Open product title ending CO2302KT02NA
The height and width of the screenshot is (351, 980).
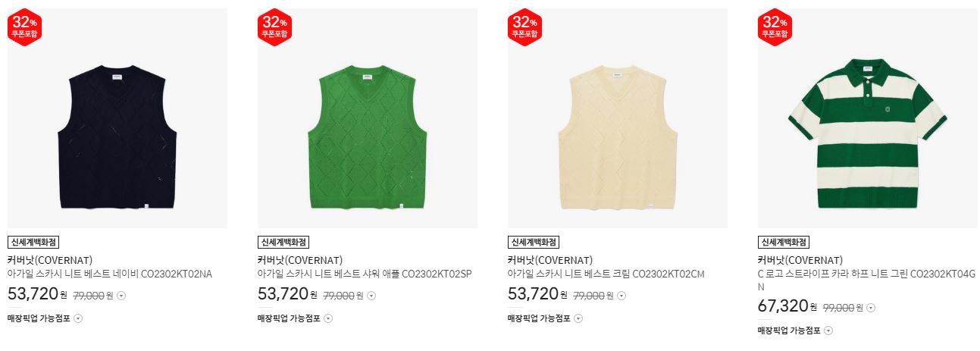pos(110,274)
